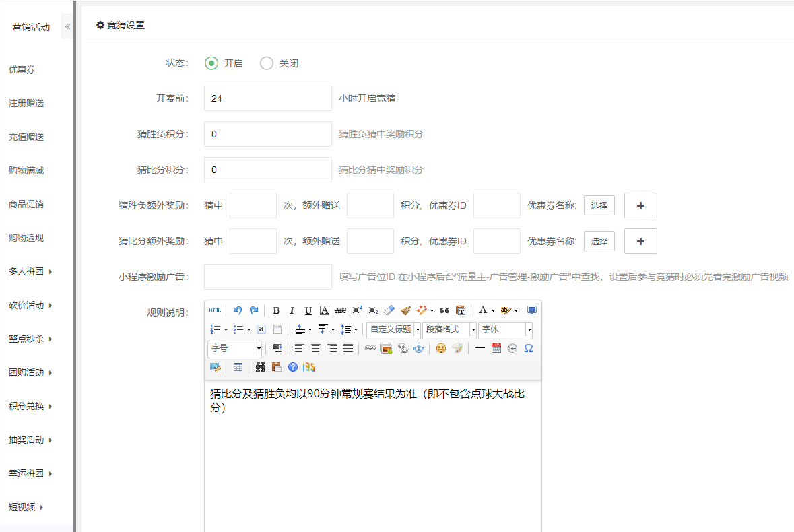Insert a hyperlink with the link icon
The image size is (794, 532).
(370, 348)
